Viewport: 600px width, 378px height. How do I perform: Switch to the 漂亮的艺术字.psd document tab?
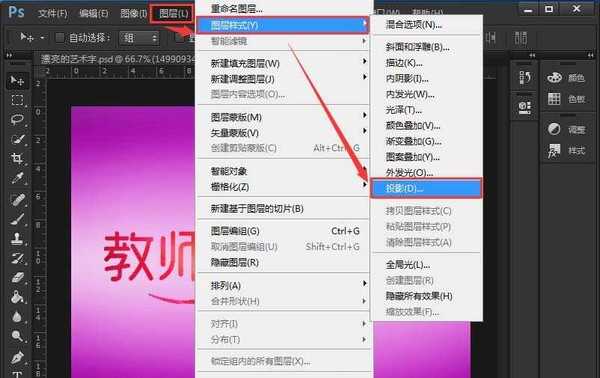pos(118,59)
